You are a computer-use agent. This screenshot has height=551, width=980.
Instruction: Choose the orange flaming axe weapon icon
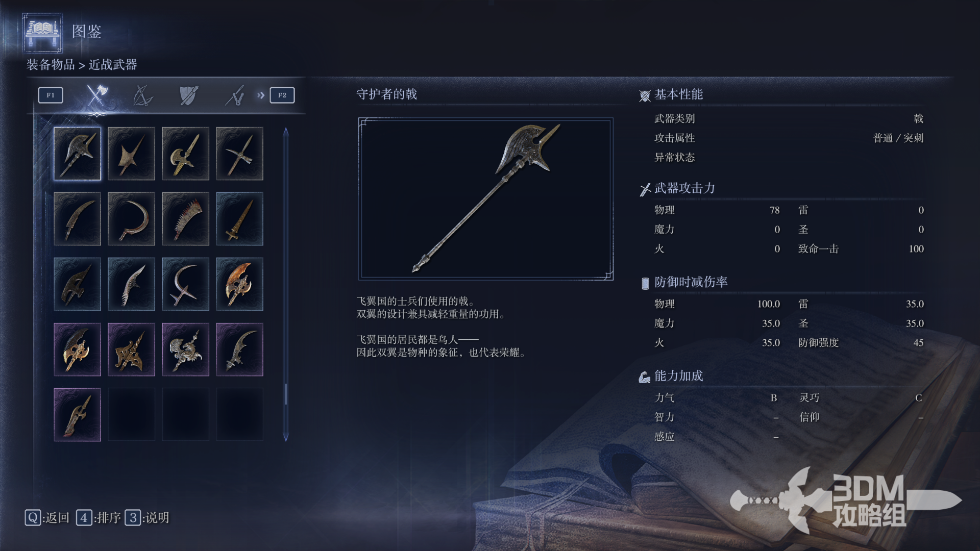239,284
